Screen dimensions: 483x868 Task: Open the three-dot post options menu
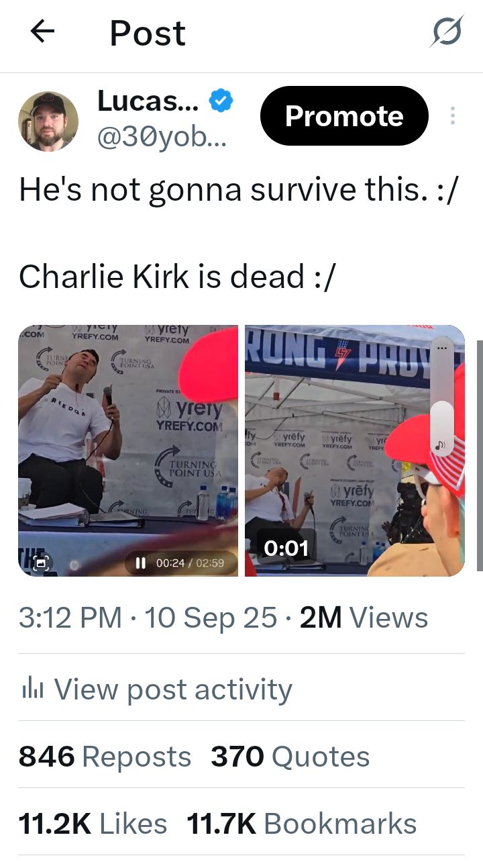click(x=453, y=116)
